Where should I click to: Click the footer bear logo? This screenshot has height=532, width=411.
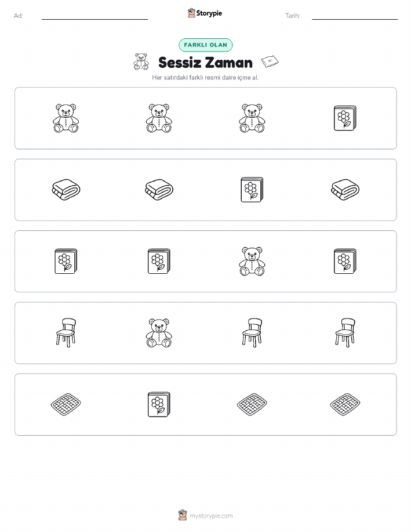coord(183,515)
